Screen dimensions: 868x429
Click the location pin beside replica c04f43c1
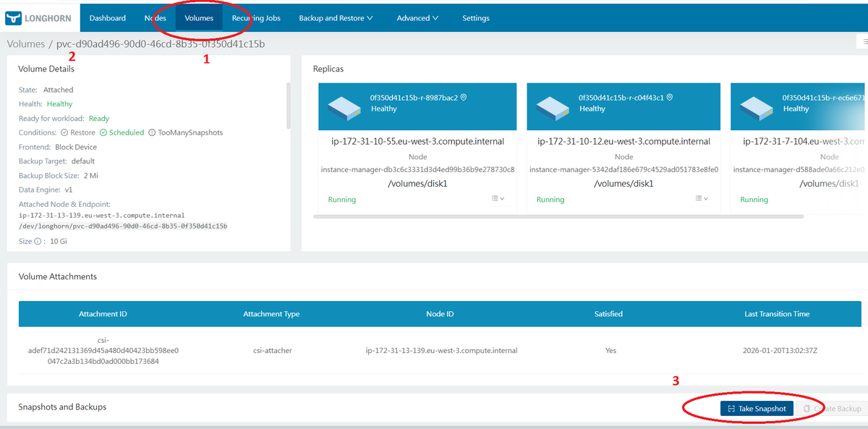click(x=671, y=97)
